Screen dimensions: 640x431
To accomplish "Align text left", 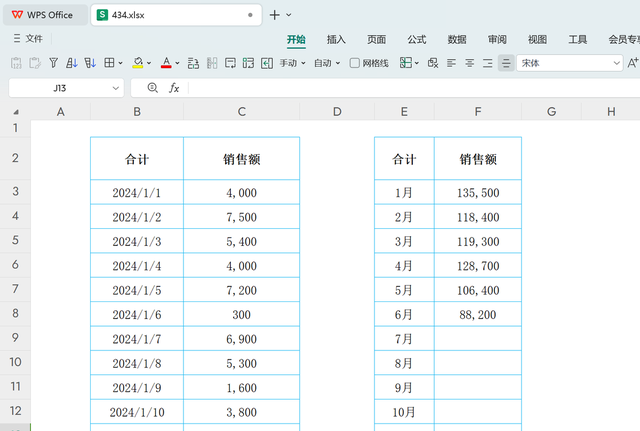I will (x=451, y=63).
